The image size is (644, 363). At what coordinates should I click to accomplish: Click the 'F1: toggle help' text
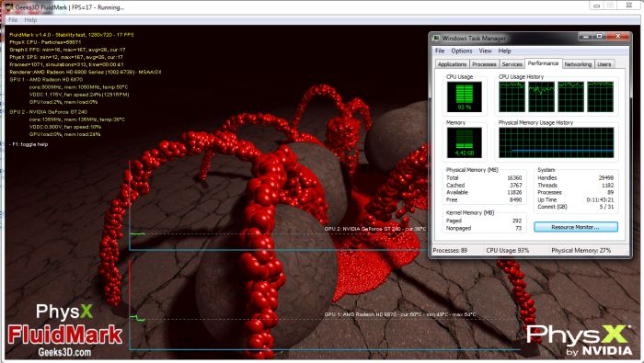click(29, 144)
